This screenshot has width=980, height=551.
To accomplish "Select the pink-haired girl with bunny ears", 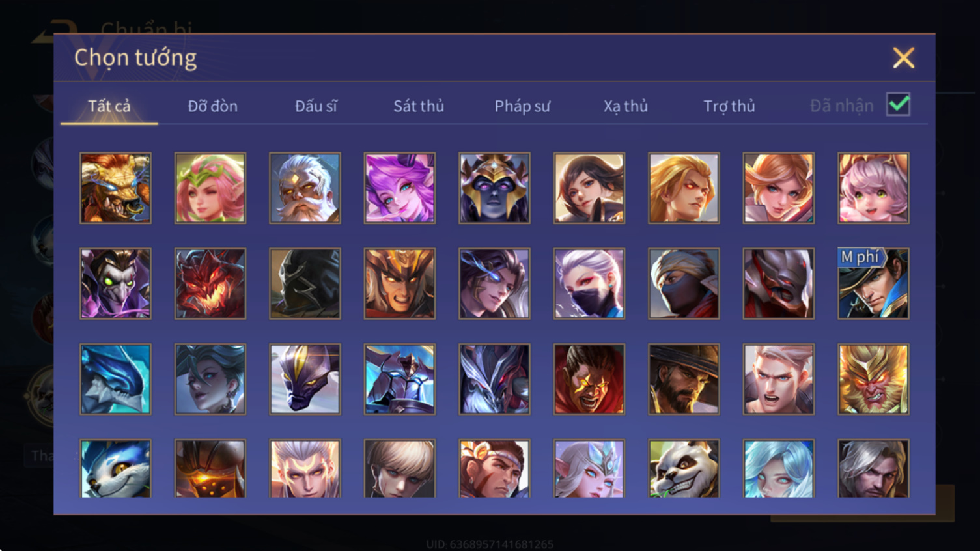I will click(x=873, y=188).
